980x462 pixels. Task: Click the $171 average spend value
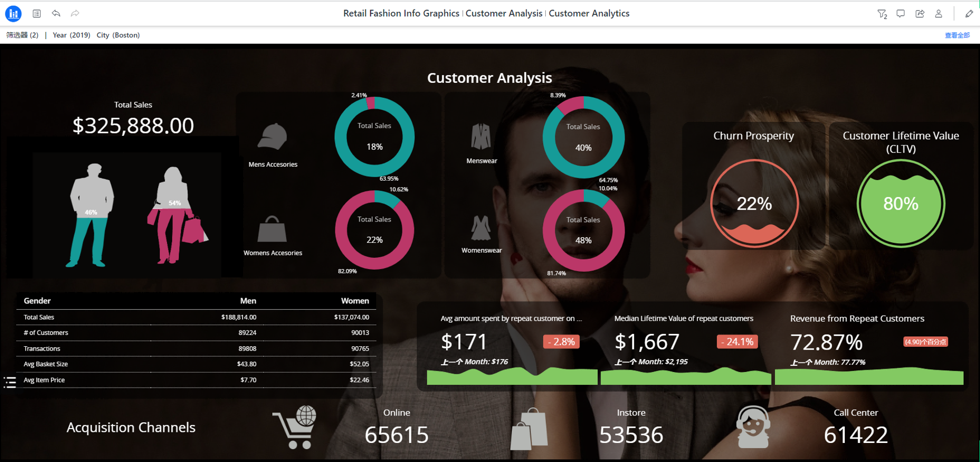point(464,342)
